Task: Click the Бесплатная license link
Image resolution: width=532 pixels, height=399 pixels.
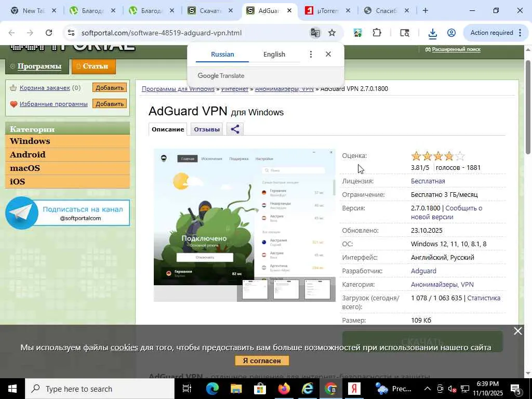Action: point(428,181)
